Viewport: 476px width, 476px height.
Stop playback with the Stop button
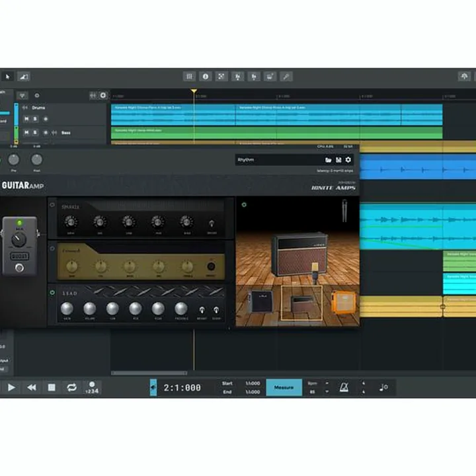click(52, 387)
